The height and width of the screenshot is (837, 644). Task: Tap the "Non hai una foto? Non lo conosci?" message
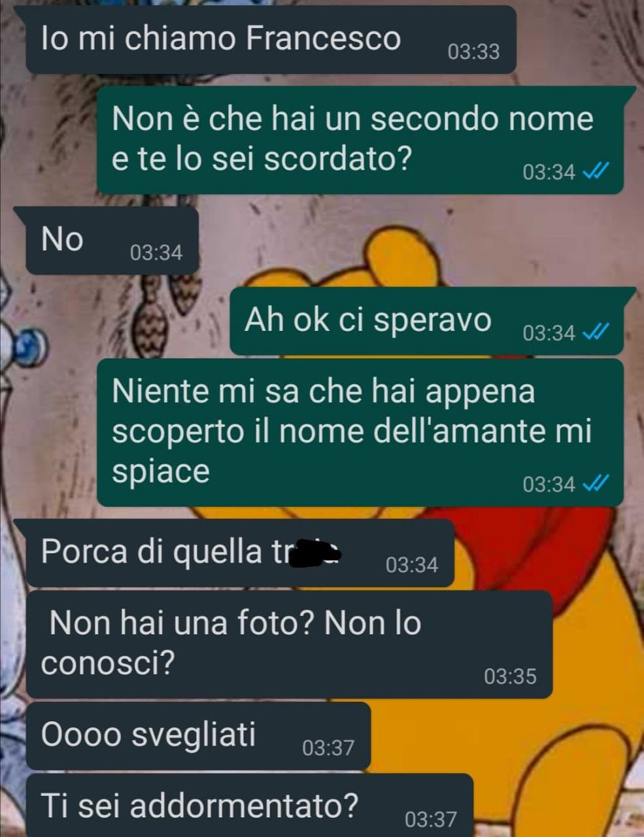click(x=289, y=644)
